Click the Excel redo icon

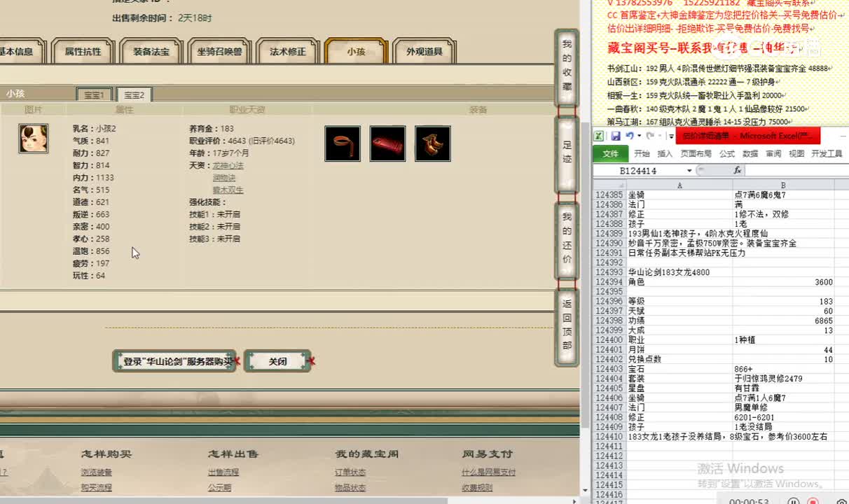[x=650, y=136]
